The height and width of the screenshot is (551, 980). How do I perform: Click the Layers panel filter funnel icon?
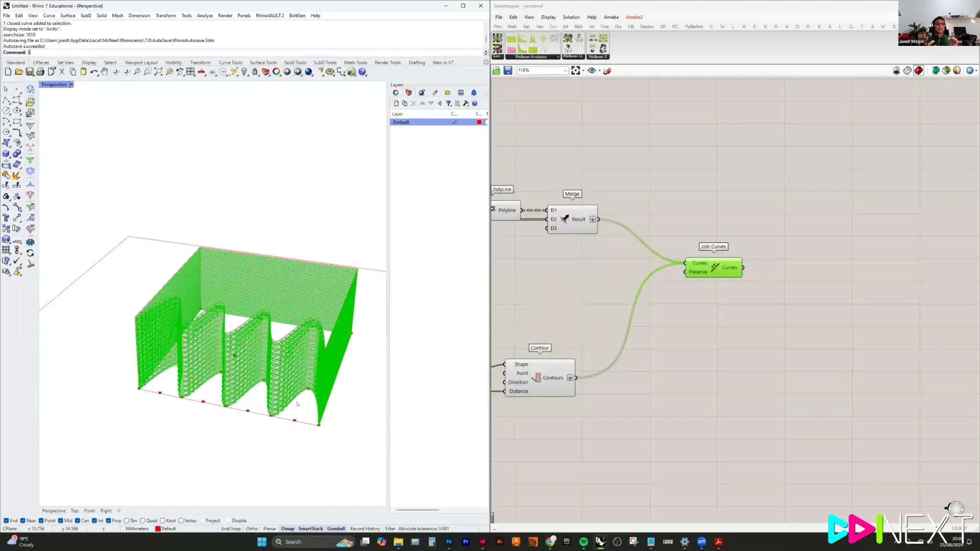tap(448, 103)
